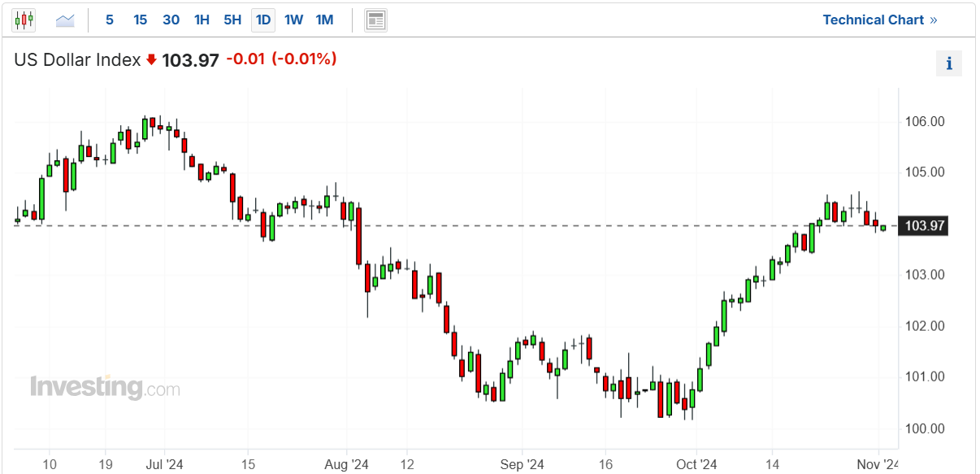
Task: Click the 103.97 current price label on axis
Action: (922, 226)
